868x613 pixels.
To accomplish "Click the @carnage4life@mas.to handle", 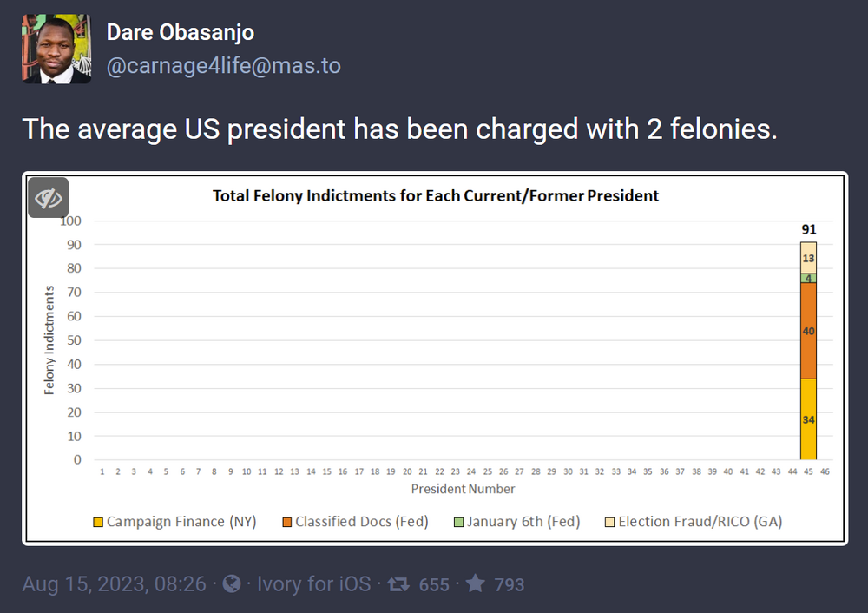I will click(224, 66).
